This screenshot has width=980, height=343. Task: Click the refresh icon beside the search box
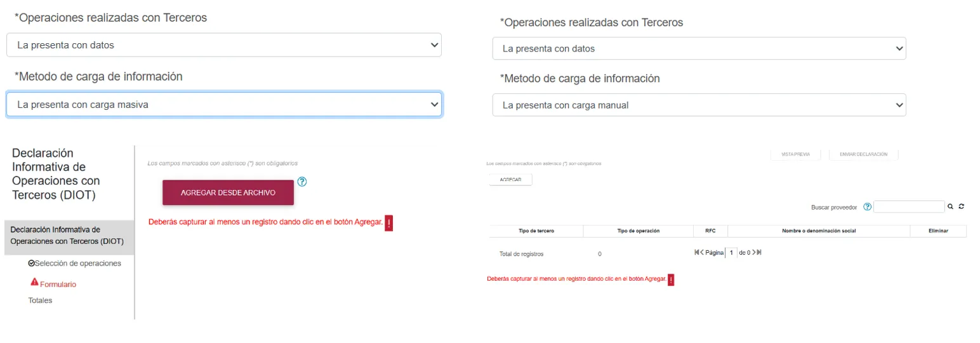point(962,206)
